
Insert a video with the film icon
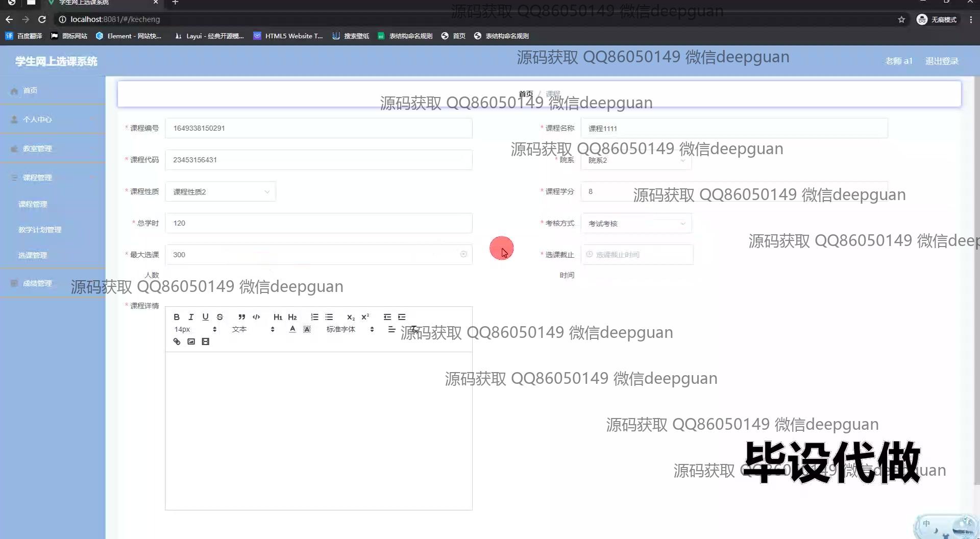pyautogui.click(x=205, y=341)
